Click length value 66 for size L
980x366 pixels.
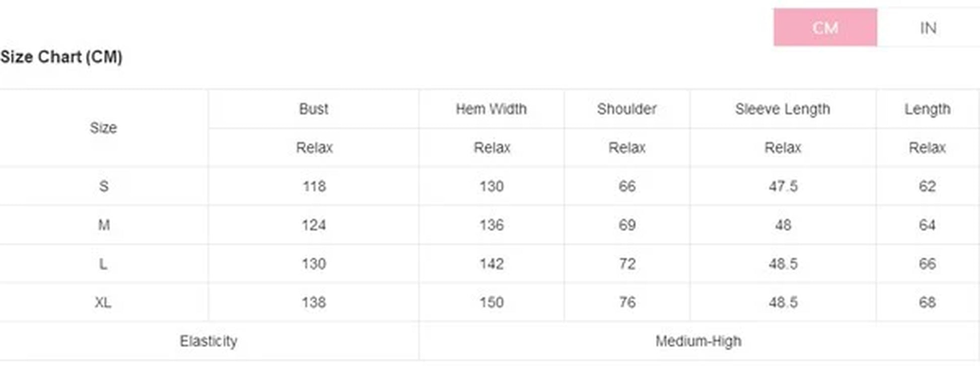[927, 264]
